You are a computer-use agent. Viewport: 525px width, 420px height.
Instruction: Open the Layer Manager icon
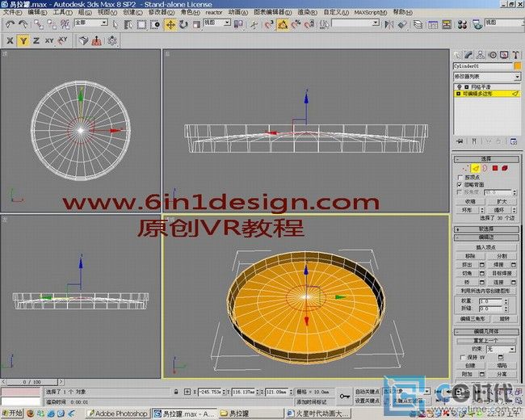(418, 24)
